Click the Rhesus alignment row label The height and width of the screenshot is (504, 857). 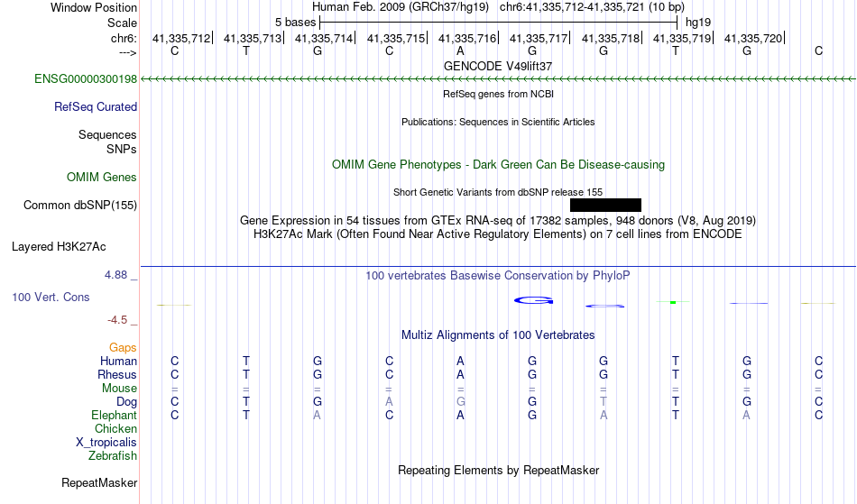[117, 375]
